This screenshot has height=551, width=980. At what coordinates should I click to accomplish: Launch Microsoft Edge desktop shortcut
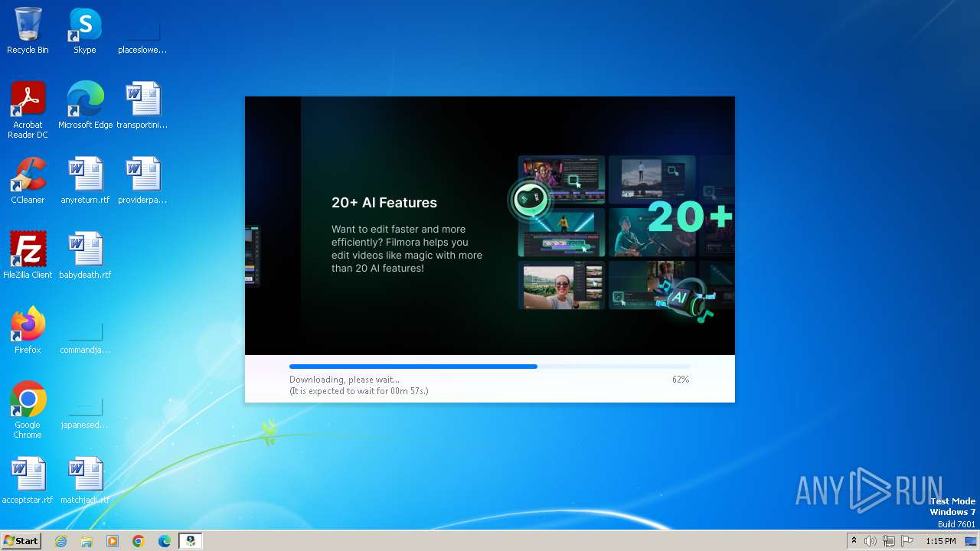click(85, 105)
